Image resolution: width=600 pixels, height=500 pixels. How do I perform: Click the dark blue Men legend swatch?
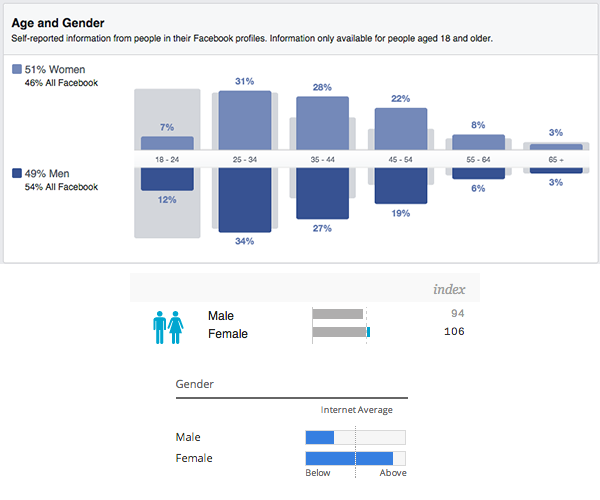pyautogui.click(x=17, y=172)
